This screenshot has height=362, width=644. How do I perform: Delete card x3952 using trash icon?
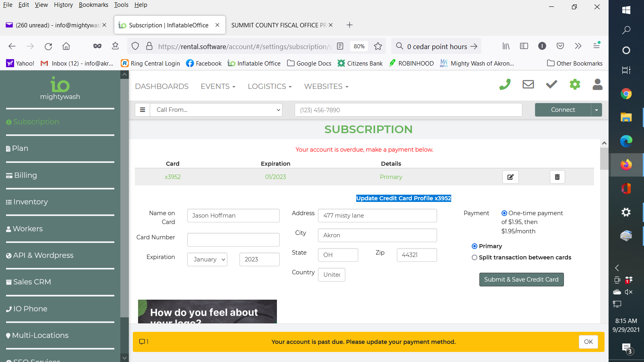pos(557,177)
